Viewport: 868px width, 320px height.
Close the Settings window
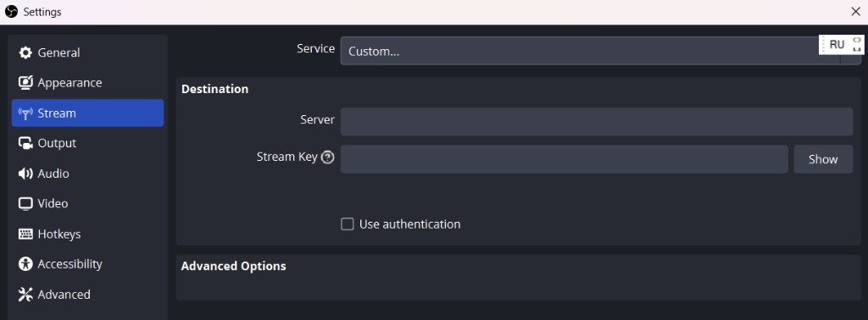coord(855,12)
